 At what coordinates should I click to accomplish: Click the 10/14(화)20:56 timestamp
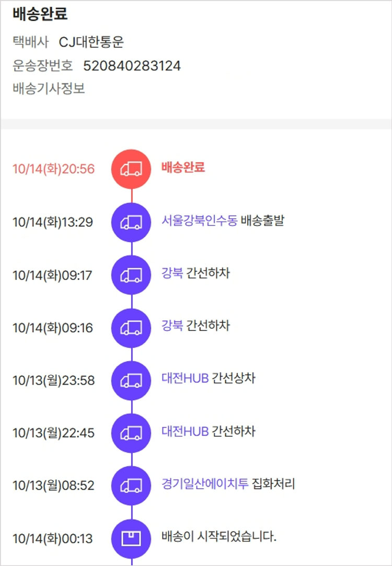click(53, 169)
